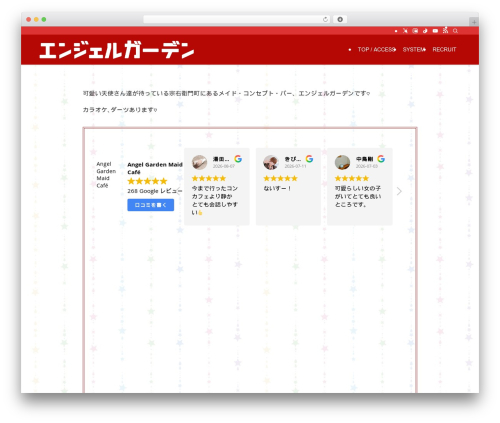Open the Instagram social icon
Viewport: 500px width, 423px height.
415,31
